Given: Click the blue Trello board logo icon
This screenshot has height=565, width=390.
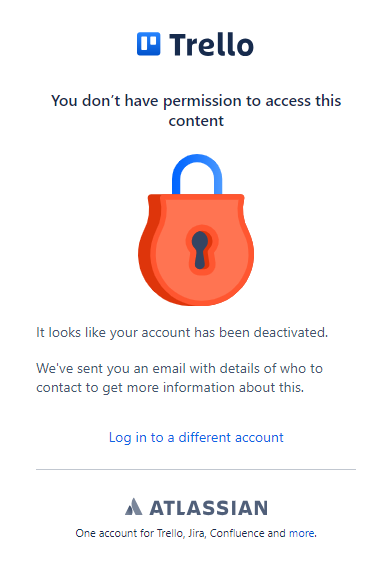Looking at the screenshot, I should 149,44.
